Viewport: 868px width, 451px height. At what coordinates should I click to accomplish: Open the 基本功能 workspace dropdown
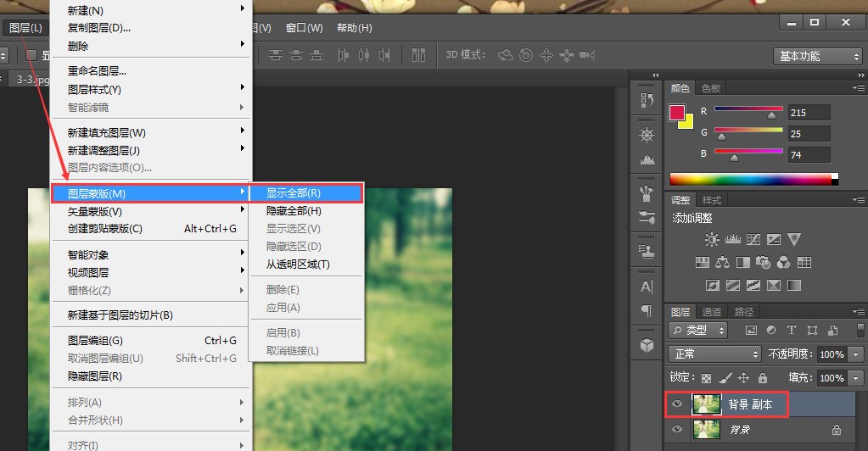pos(818,57)
